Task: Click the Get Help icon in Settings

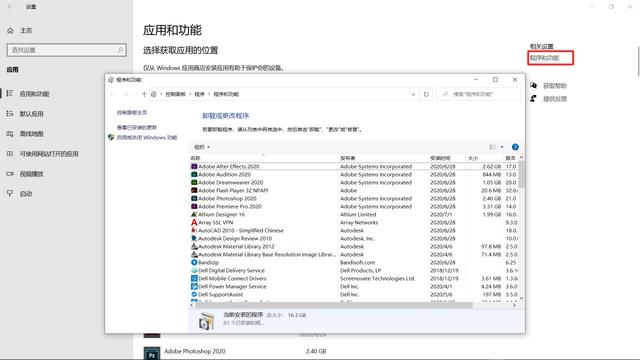Action: [x=533, y=85]
